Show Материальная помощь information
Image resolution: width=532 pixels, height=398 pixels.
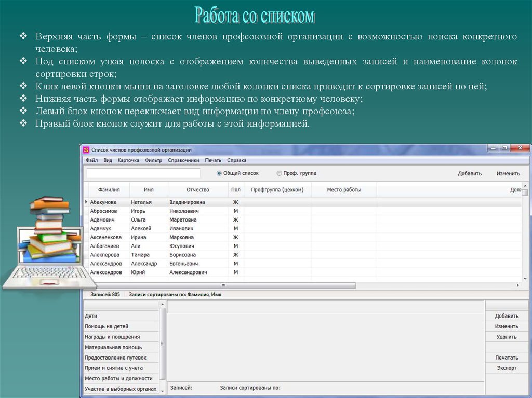[x=113, y=347]
